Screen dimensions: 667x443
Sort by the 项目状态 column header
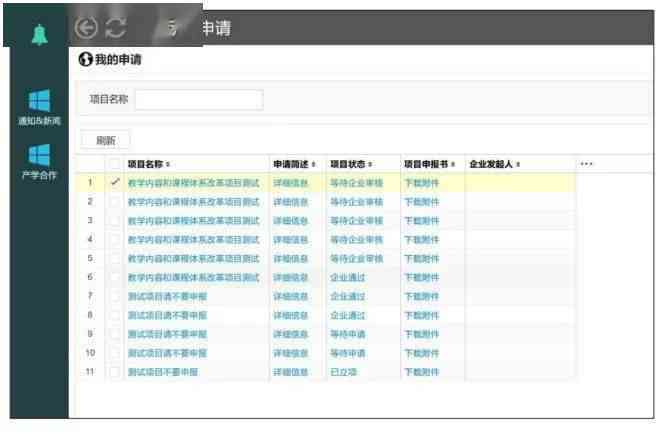click(351, 164)
